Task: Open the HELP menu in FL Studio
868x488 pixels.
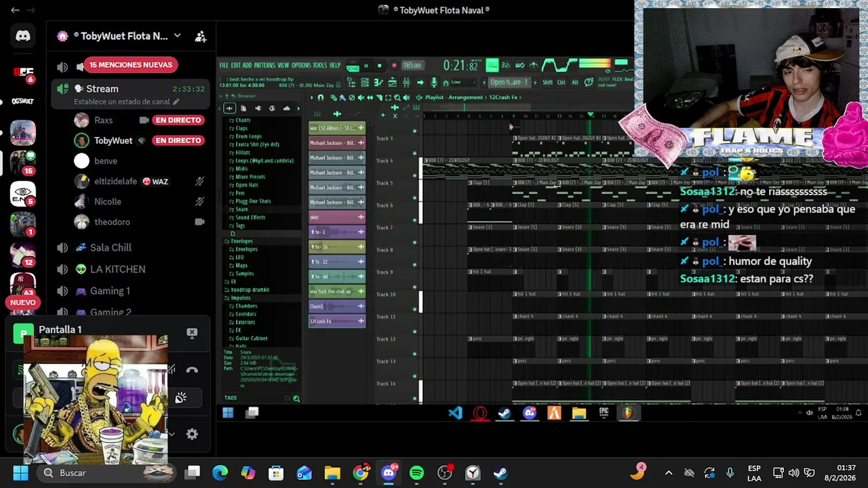Action: (335, 65)
